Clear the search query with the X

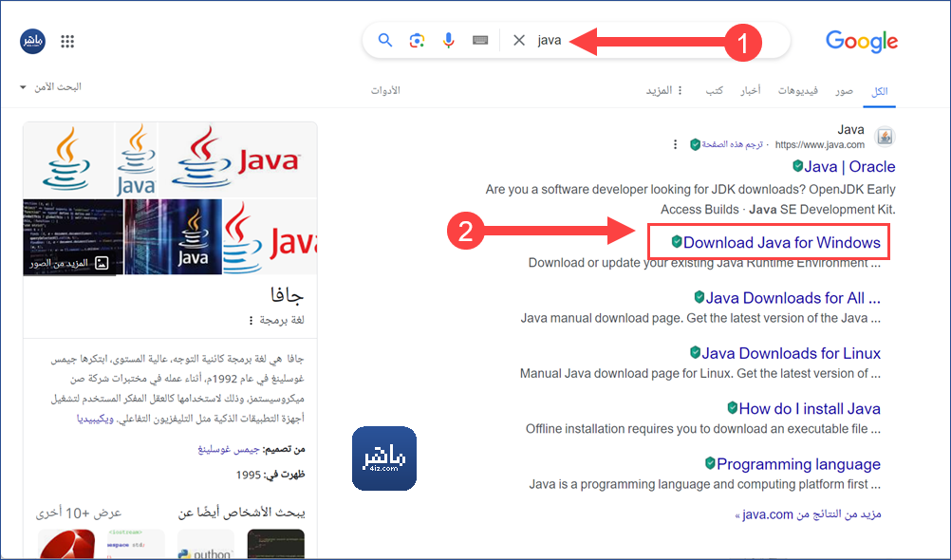tap(519, 41)
